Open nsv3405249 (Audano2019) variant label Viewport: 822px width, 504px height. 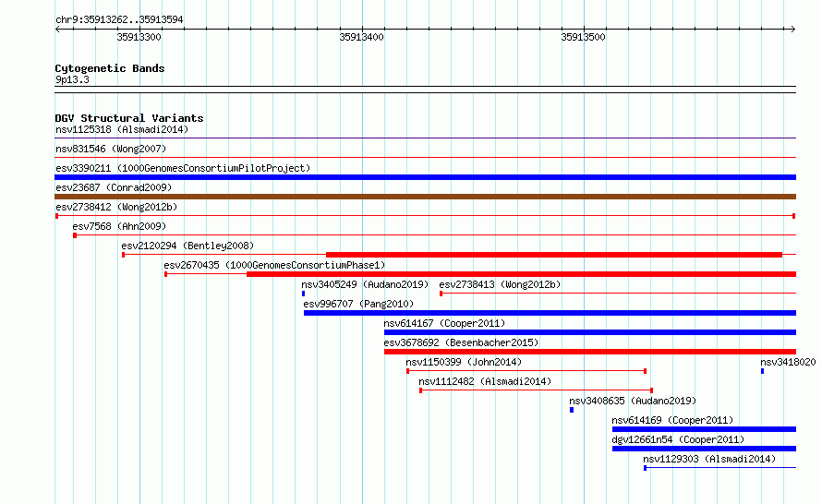pos(365,284)
